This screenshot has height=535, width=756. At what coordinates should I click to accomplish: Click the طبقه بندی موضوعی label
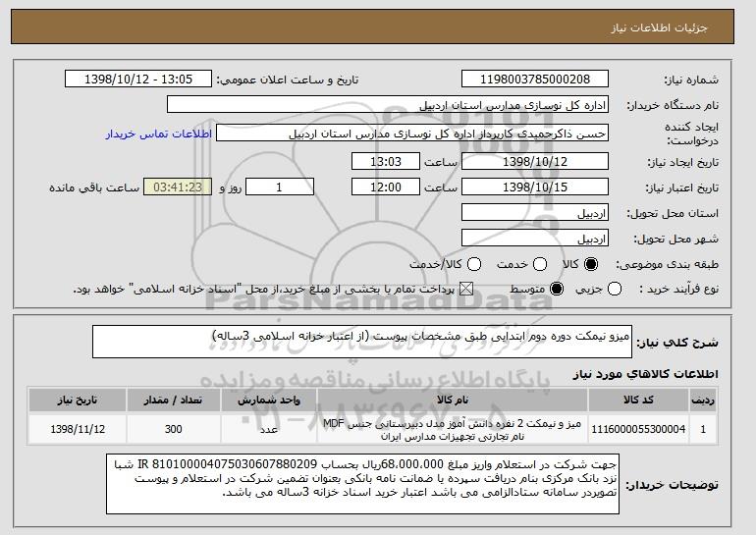tap(667, 264)
